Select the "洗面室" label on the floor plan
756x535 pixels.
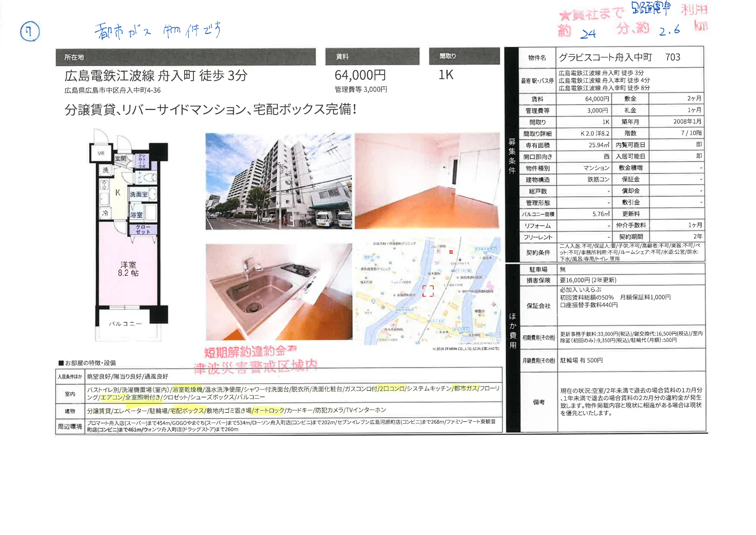pos(139,194)
